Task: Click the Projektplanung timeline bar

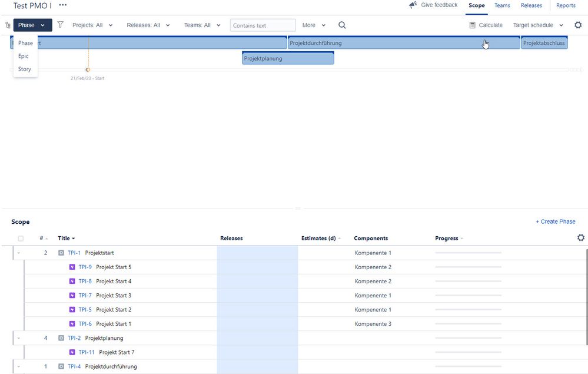Action: 288,58
